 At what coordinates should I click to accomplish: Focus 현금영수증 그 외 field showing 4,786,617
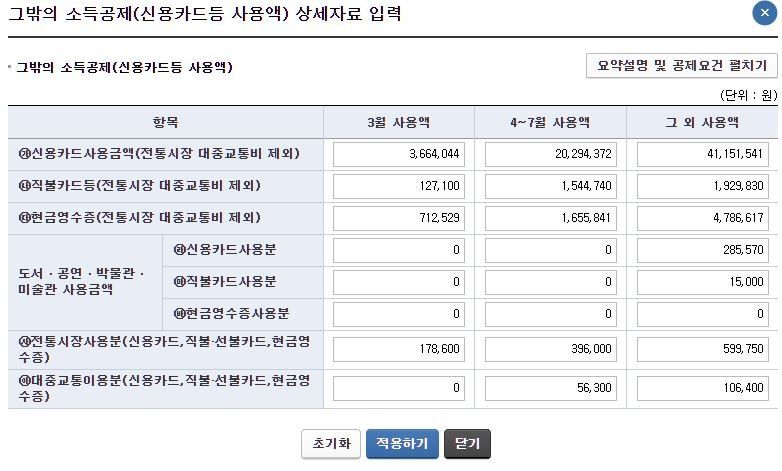703,218
